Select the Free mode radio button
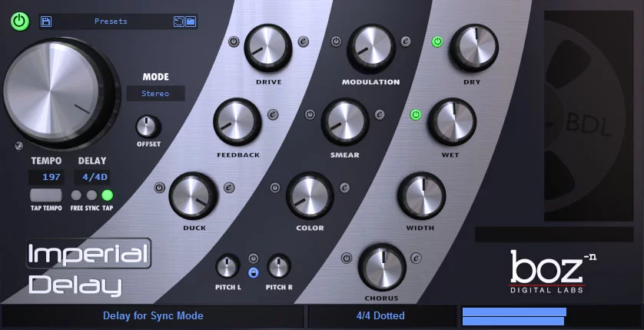Viewport: 644px width, 330px height. [x=76, y=195]
